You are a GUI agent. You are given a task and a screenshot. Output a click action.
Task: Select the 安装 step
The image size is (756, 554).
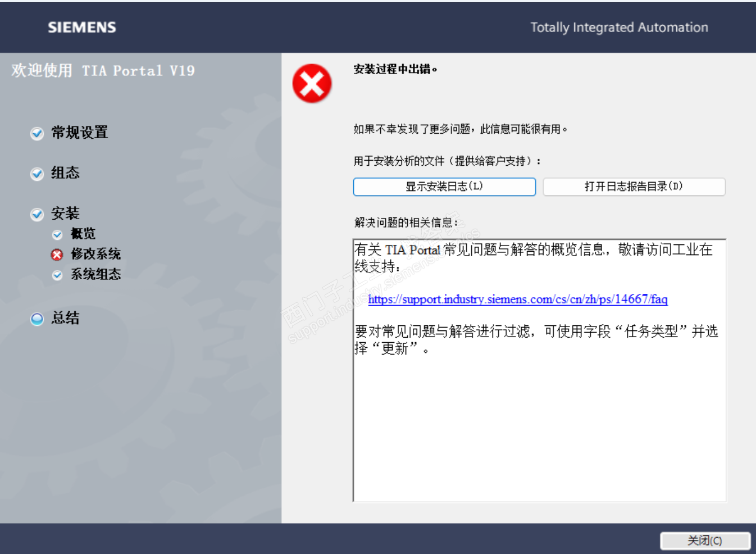[65, 214]
